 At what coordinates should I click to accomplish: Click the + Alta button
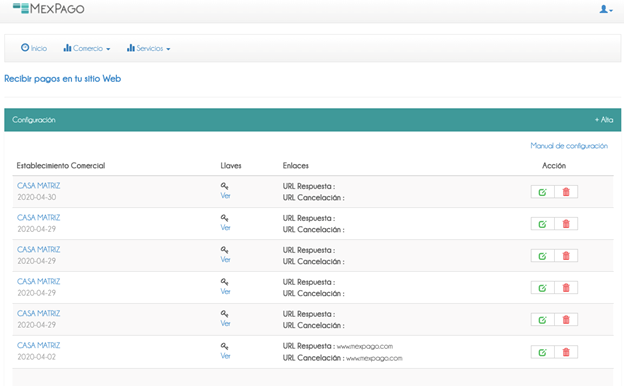point(604,120)
